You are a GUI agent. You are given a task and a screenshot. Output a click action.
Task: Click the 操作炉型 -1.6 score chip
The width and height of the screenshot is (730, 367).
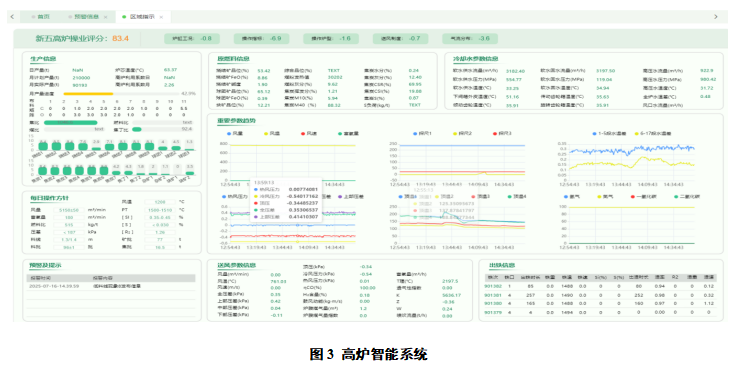(331, 38)
